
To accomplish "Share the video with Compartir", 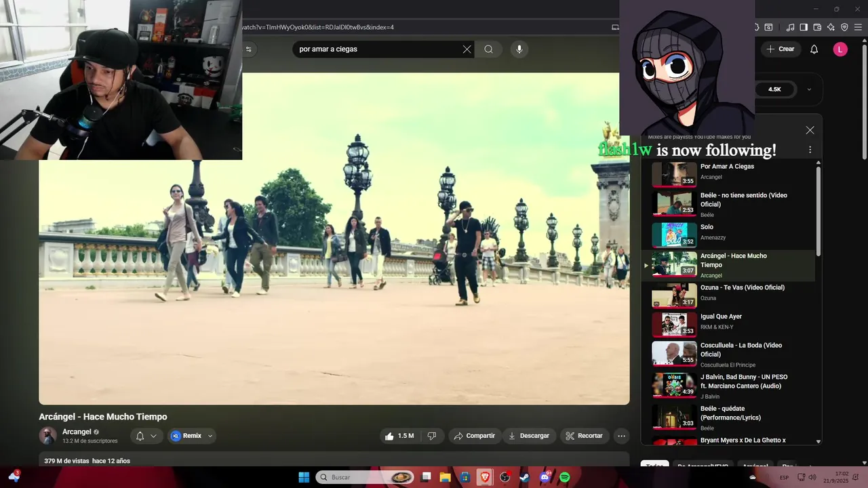I will 475,436.
